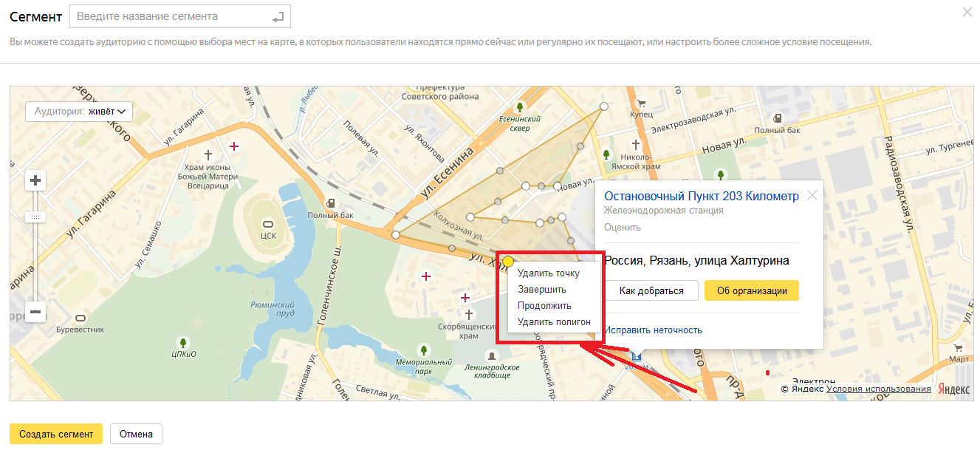
Task: Click the Март shopping cart icon
Action: coord(959,348)
